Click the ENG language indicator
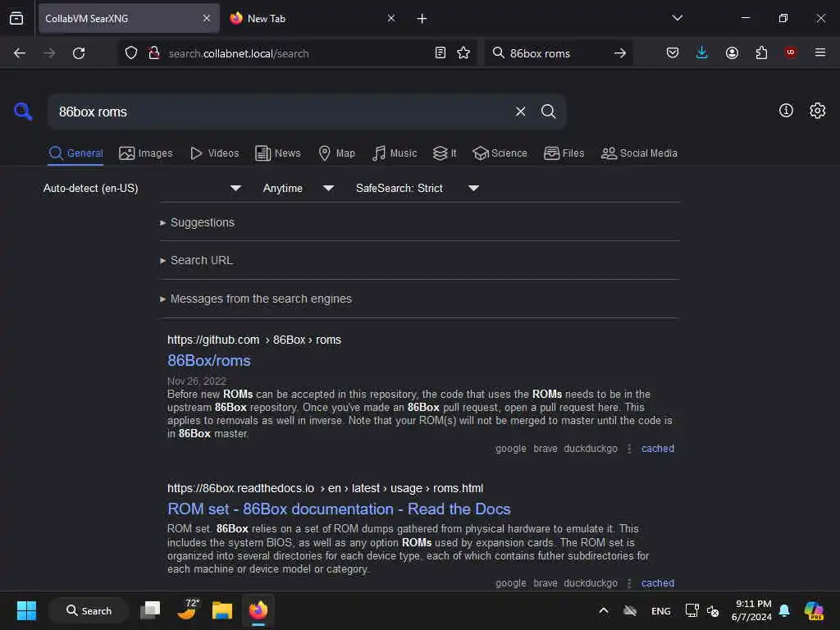Screen dimensions: 840x630 tap(660, 610)
